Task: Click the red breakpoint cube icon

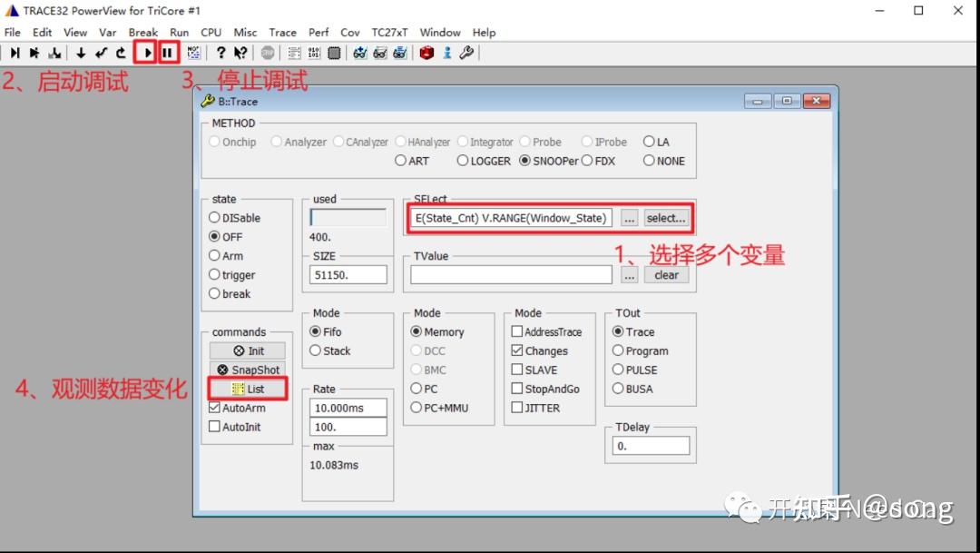Action: pyautogui.click(x=425, y=52)
